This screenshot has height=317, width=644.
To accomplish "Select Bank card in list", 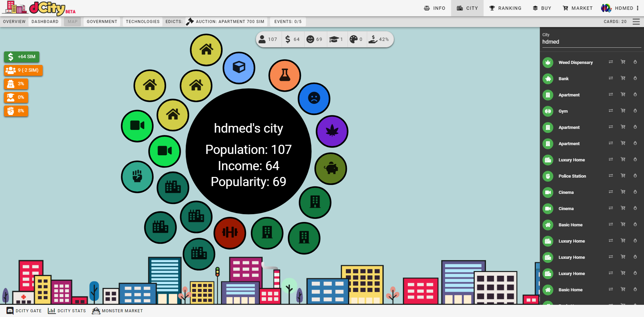I will point(563,79).
